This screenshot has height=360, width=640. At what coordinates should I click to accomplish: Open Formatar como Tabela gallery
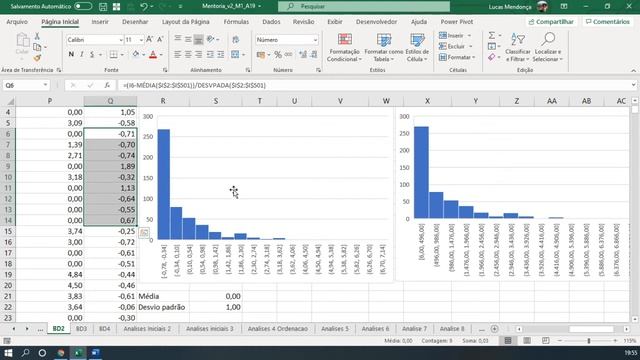[x=384, y=48]
